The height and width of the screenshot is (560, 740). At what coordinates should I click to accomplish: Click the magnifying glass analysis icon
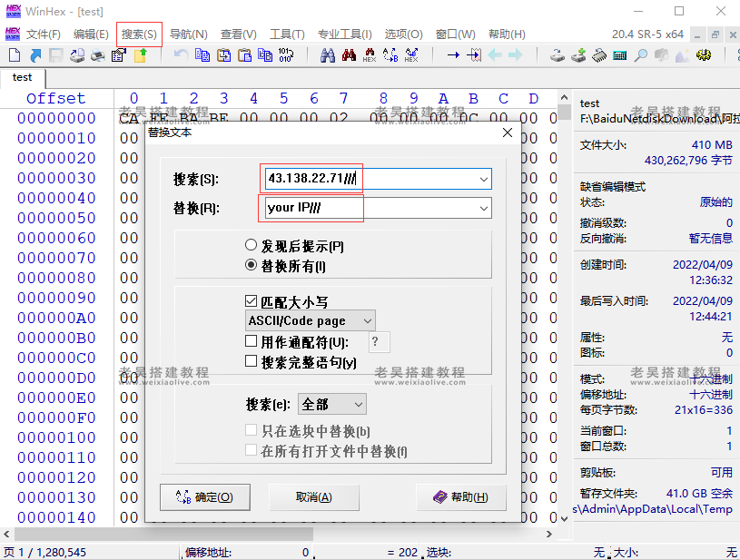pos(640,55)
